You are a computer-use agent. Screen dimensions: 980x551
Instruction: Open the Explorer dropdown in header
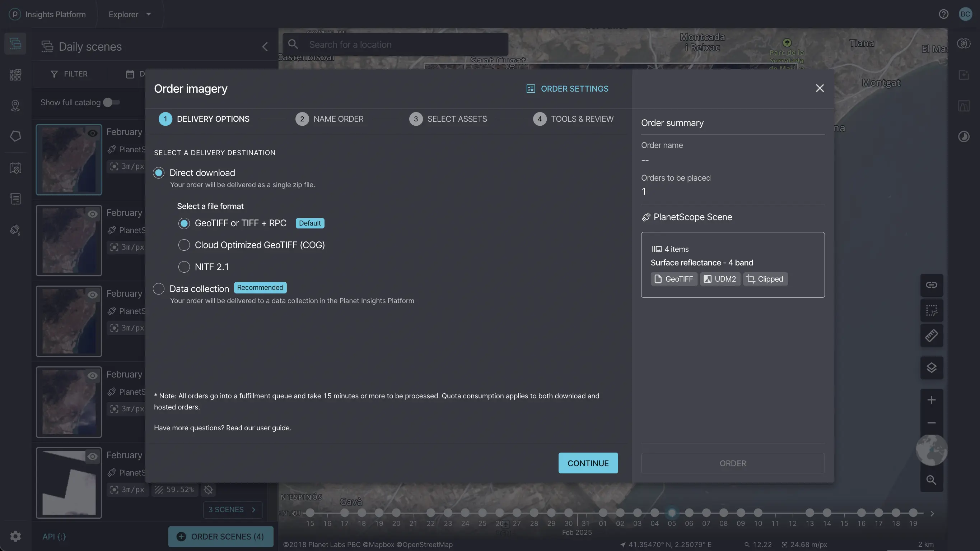(x=130, y=14)
